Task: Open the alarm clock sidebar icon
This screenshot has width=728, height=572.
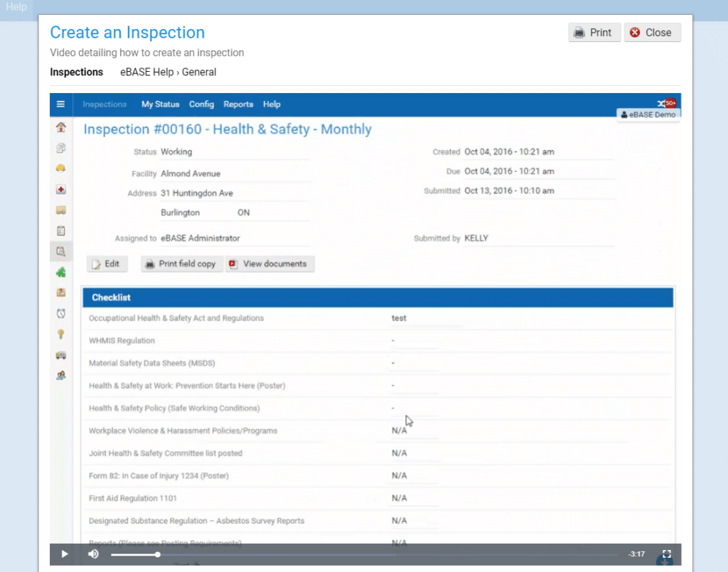Action: tap(60, 313)
